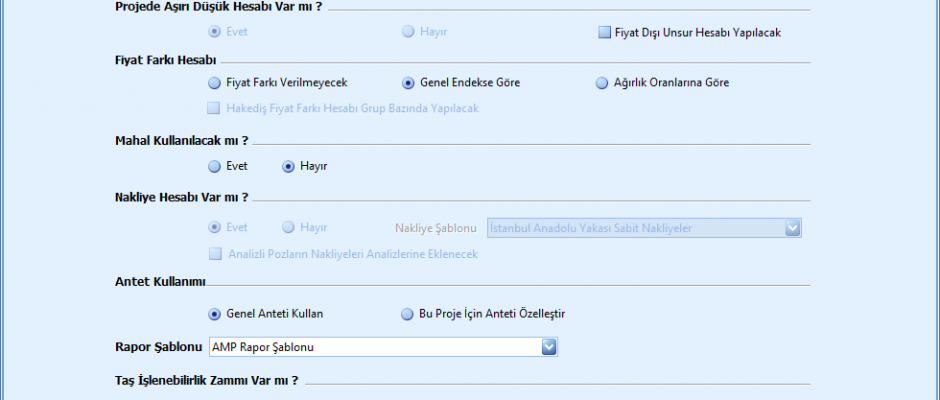Select Hayır for Mahal Kullanılacak mı
This screenshot has width=940, height=400.
coord(289,166)
